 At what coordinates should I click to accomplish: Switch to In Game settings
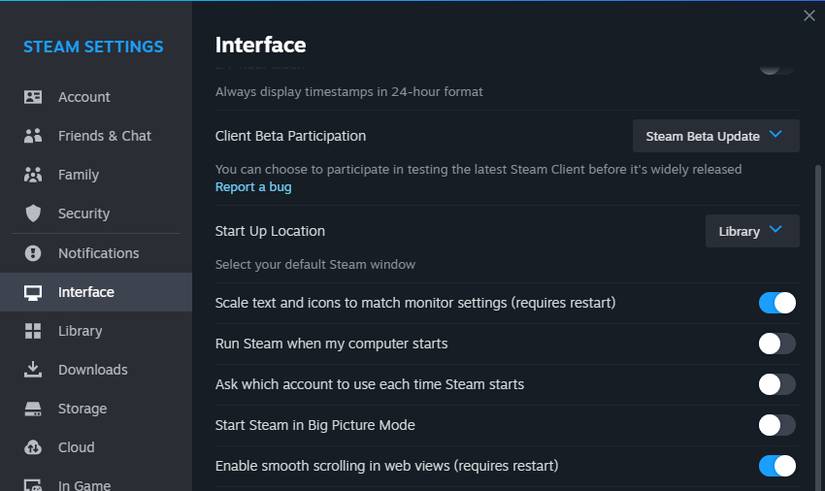click(x=84, y=485)
